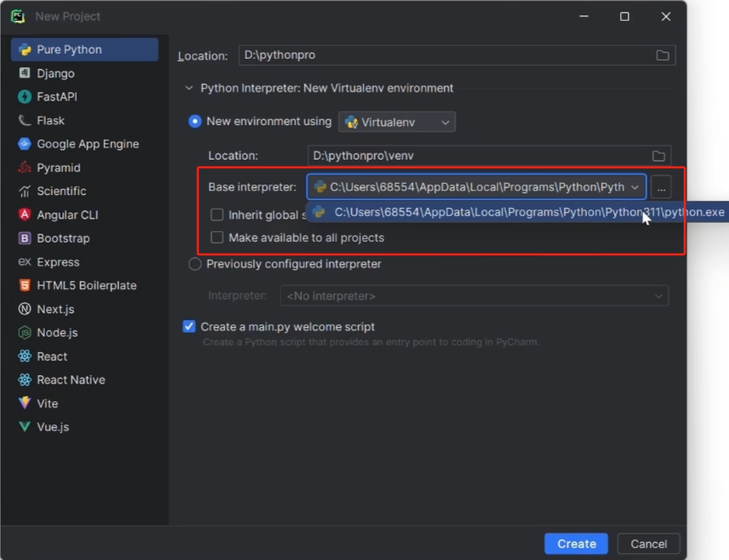Cancel the New Project dialog
This screenshot has height=560, width=729.
click(648, 543)
